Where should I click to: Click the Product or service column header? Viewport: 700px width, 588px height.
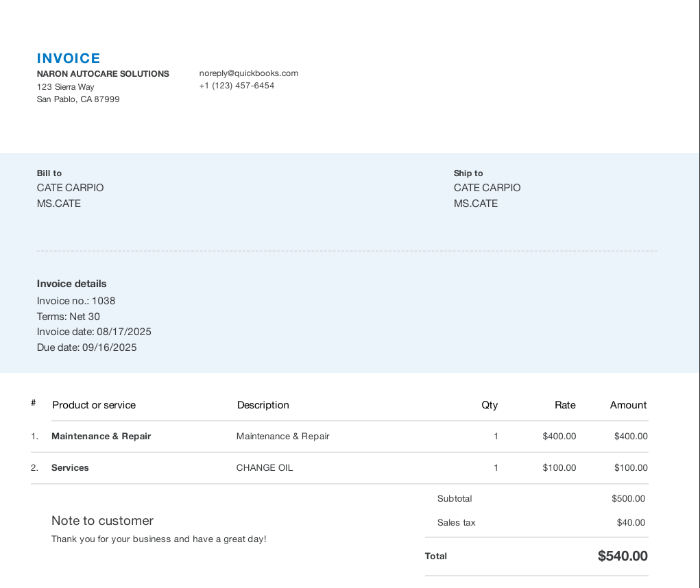tap(94, 405)
